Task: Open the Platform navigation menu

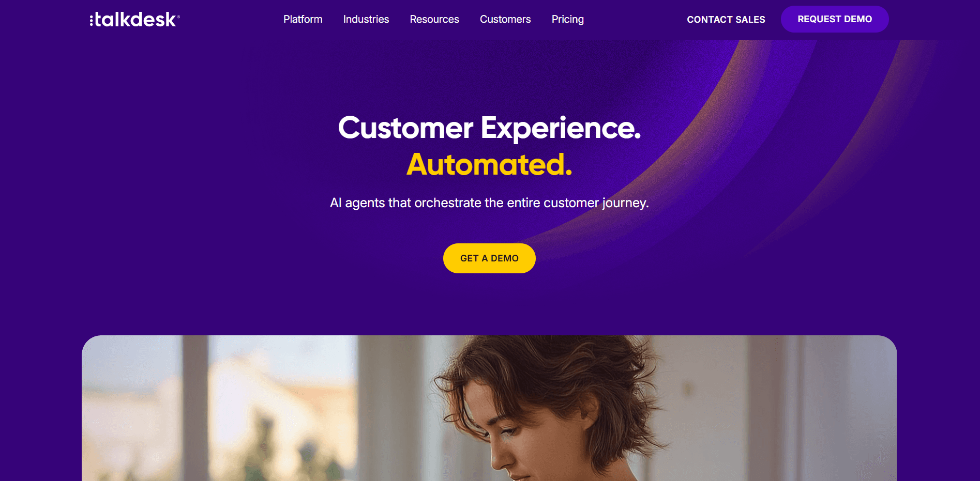Action: tap(303, 19)
